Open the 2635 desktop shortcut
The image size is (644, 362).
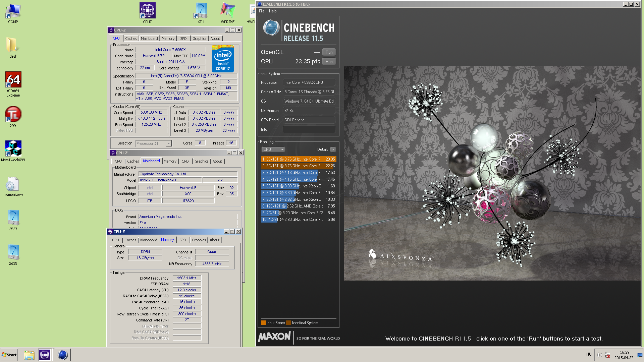click(13, 255)
